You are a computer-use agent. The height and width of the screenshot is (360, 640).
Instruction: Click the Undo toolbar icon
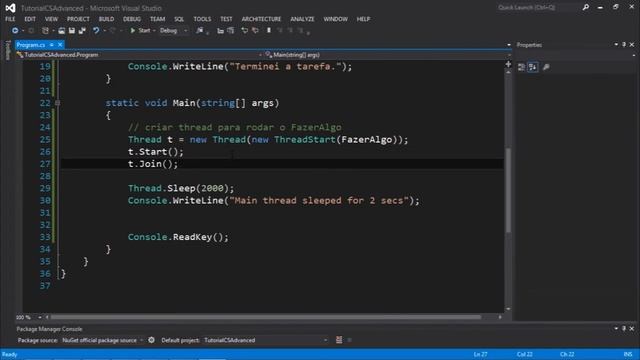coord(96,31)
